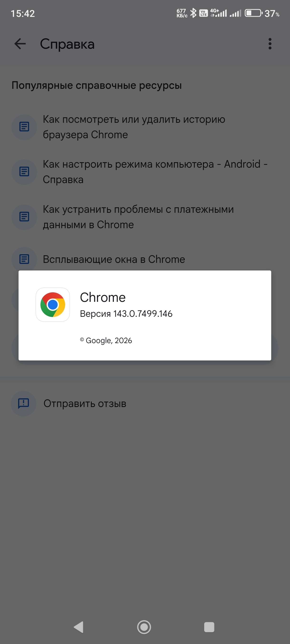Tap the article icon beside computer mode help
290x644 pixels.
point(24,172)
